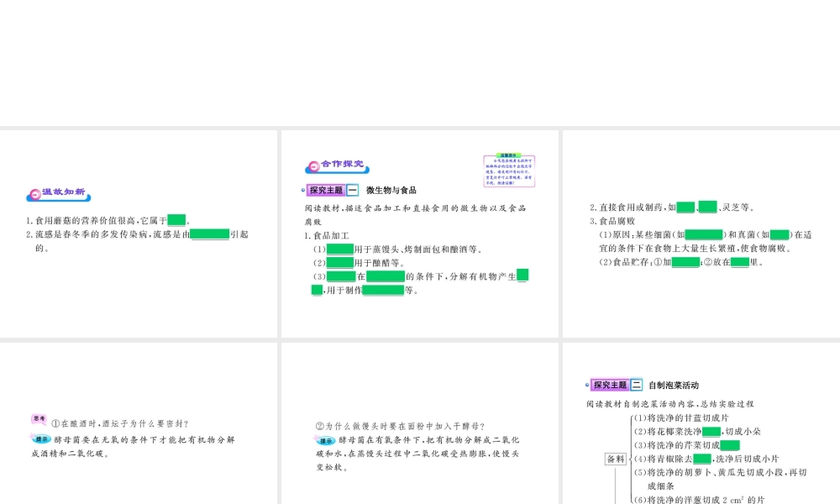Click the text 1.食品加工
The width and height of the screenshot is (840, 504).
pos(327,235)
